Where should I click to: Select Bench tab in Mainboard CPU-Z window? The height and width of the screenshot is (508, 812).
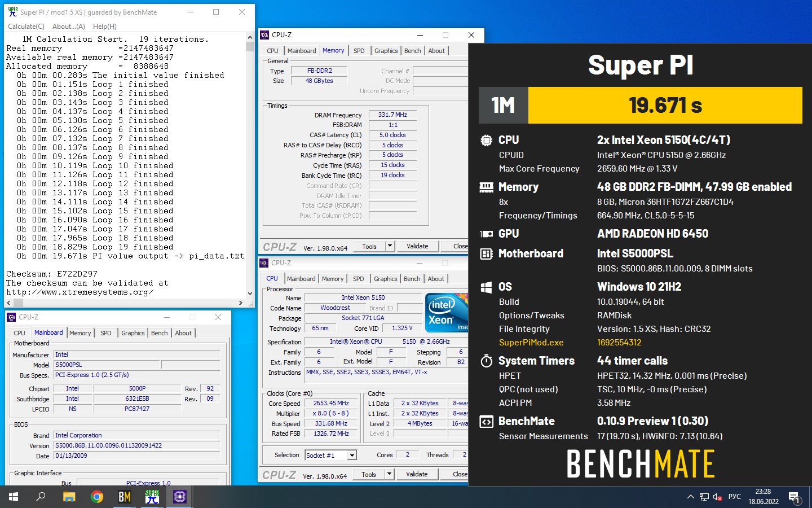[160, 333]
